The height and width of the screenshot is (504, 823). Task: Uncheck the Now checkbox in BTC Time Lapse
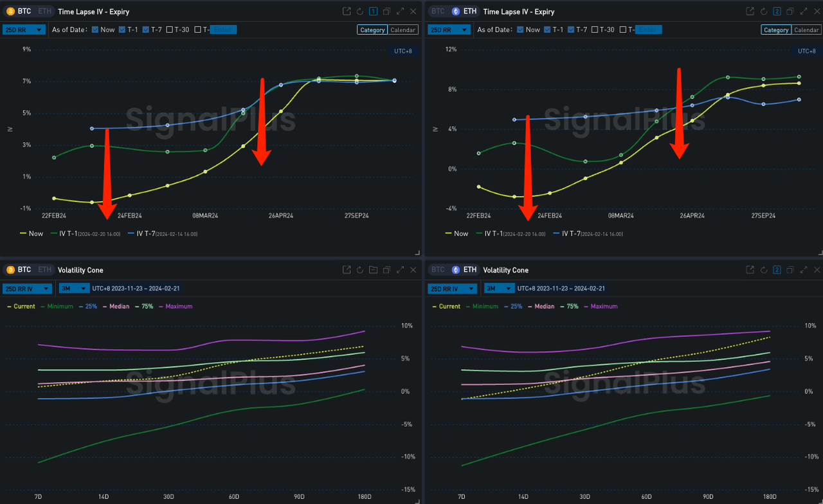click(96, 30)
